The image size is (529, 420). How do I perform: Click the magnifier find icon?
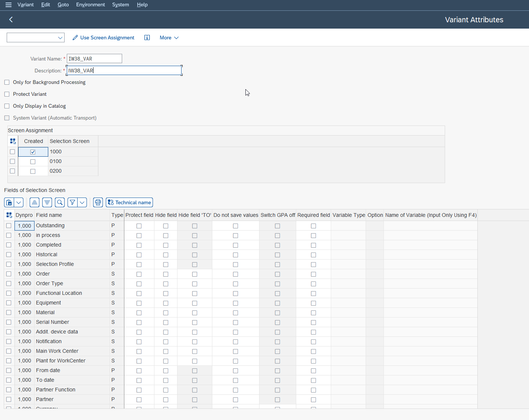pos(60,202)
